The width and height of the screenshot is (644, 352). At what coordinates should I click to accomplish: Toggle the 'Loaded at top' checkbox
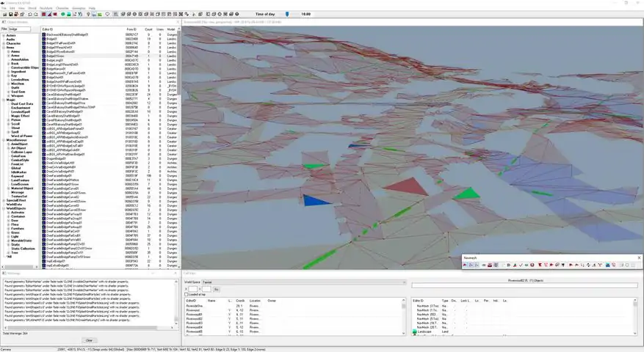pyautogui.click(x=186, y=294)
